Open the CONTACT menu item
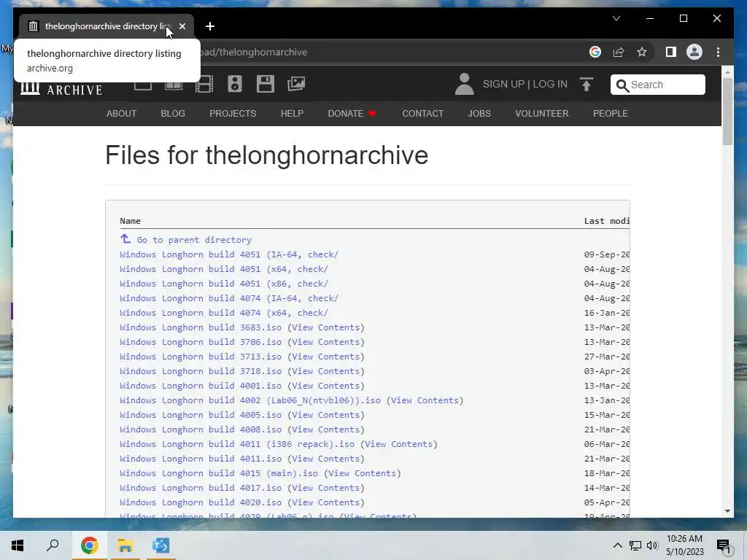 [x=423, y=113]
